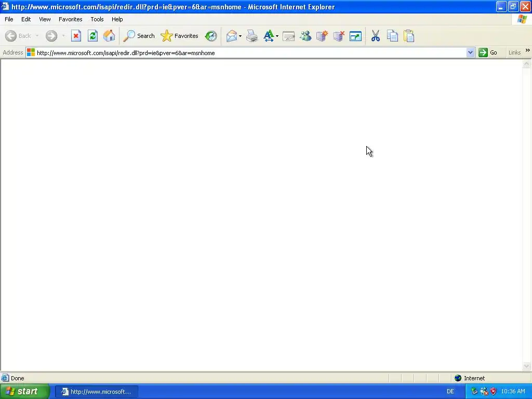The width and height of the screenshot is (532, 399).
Task: Click the red Security Center shield
Action: click(494, 392)
